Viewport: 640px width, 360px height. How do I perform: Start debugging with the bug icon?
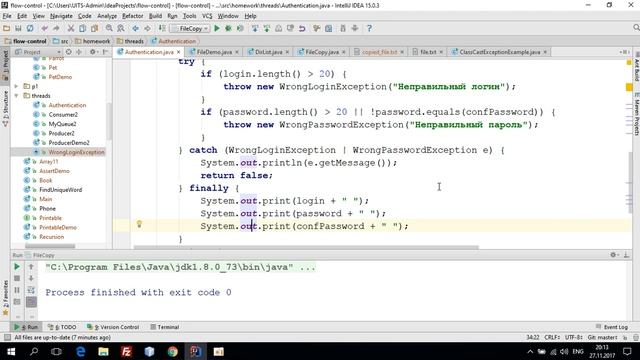tap(229, 28)
